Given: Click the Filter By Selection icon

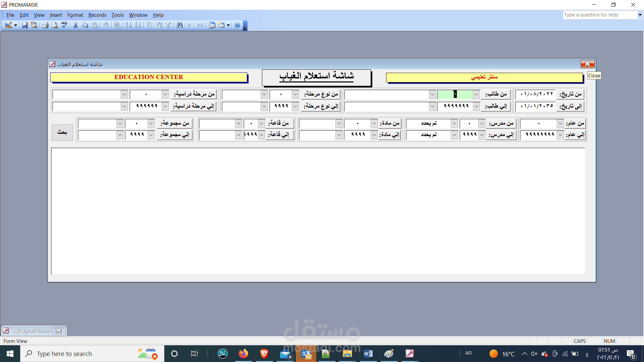Looking at the screenshot, I should 150,25.
